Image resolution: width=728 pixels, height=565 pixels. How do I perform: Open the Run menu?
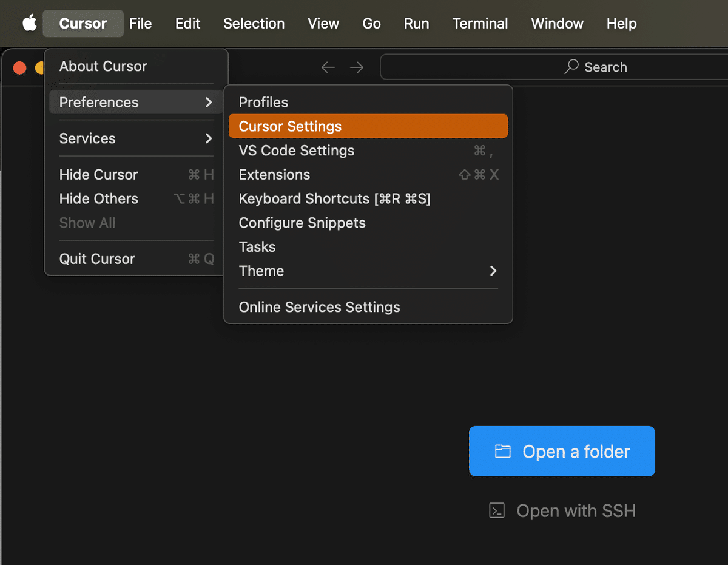[x=417, y=23]
